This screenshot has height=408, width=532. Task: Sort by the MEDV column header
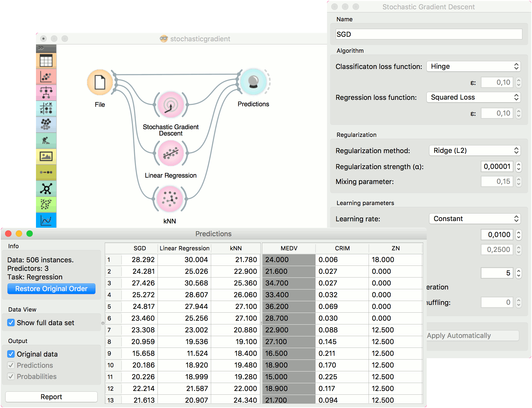click(289, 248)
